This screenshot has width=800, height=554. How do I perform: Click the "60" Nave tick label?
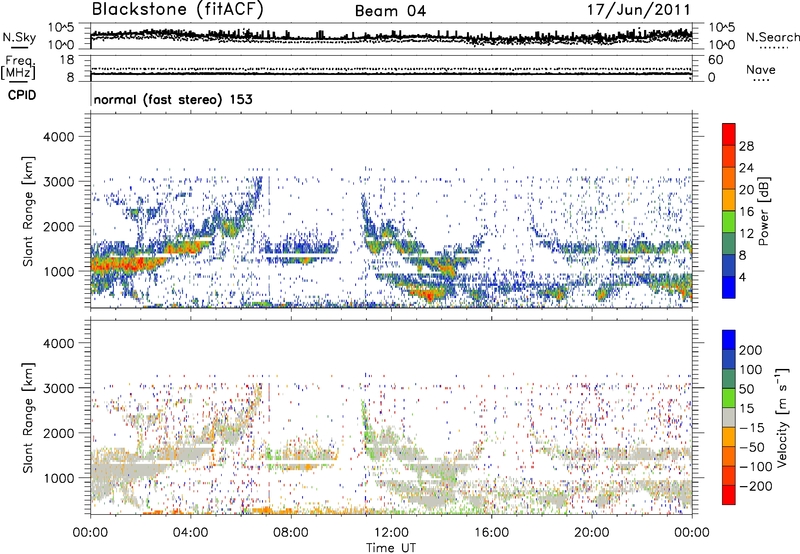pos(715,60)
